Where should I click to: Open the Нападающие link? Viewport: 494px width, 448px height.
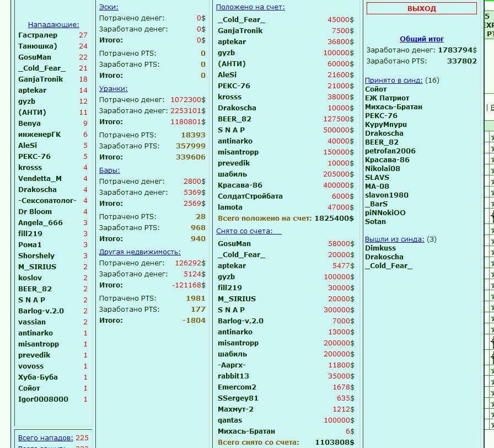pyautogui.click(x=53, y=25)
